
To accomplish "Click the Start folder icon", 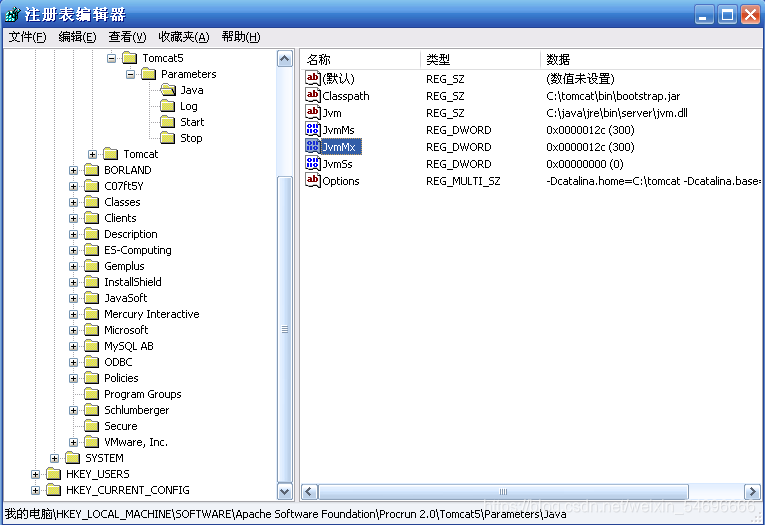I will click(x=167, y=122).
